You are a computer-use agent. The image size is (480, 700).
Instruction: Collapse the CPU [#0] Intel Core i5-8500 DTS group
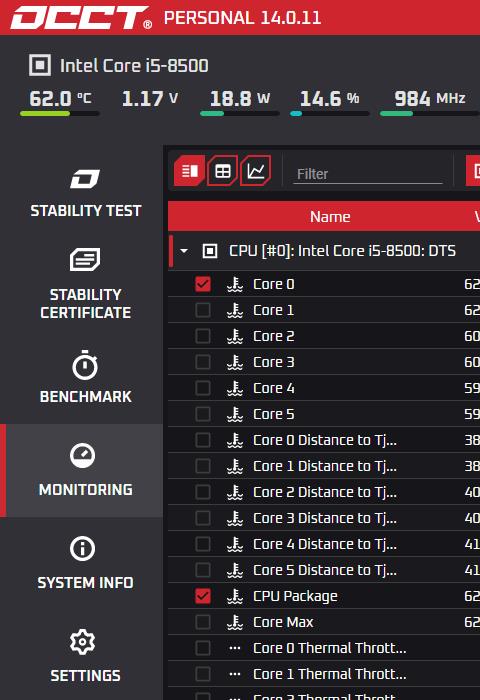click(x=184, y=251)
